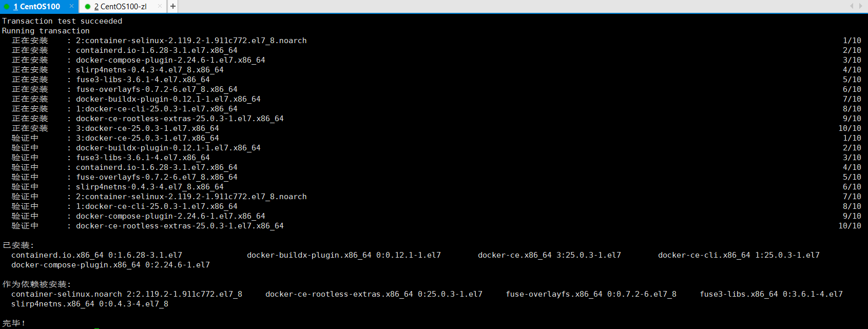Image resolution: width=868 pixels, height=329 pixels.
Task: Click installing line for containerd.io-1.6.28-3.1.el7.x86_64
Action: point(436,50)
